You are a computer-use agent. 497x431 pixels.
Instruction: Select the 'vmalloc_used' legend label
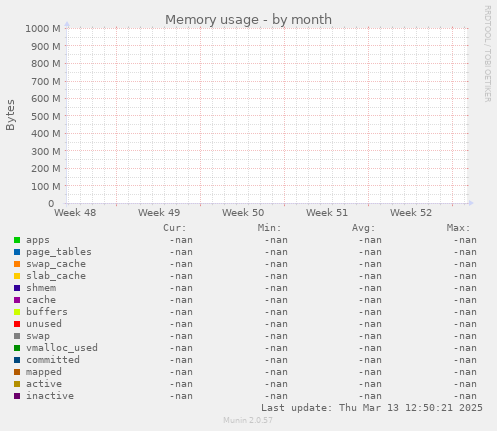(62, 348)
